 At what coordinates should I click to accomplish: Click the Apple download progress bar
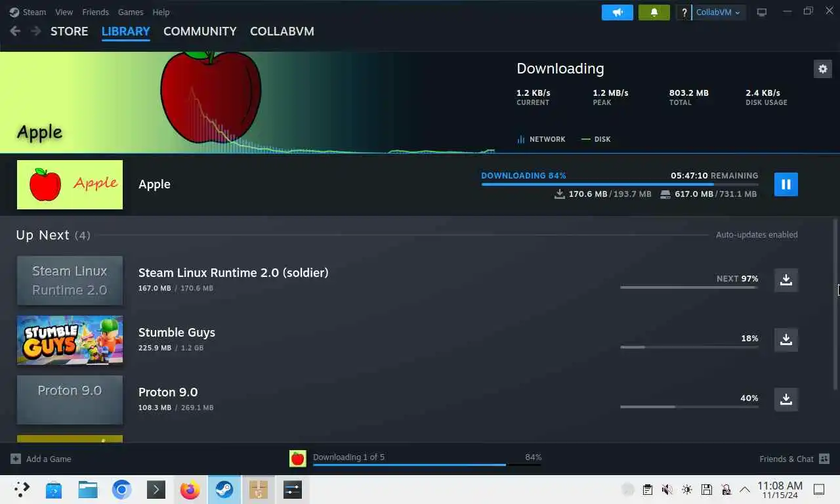619,184
